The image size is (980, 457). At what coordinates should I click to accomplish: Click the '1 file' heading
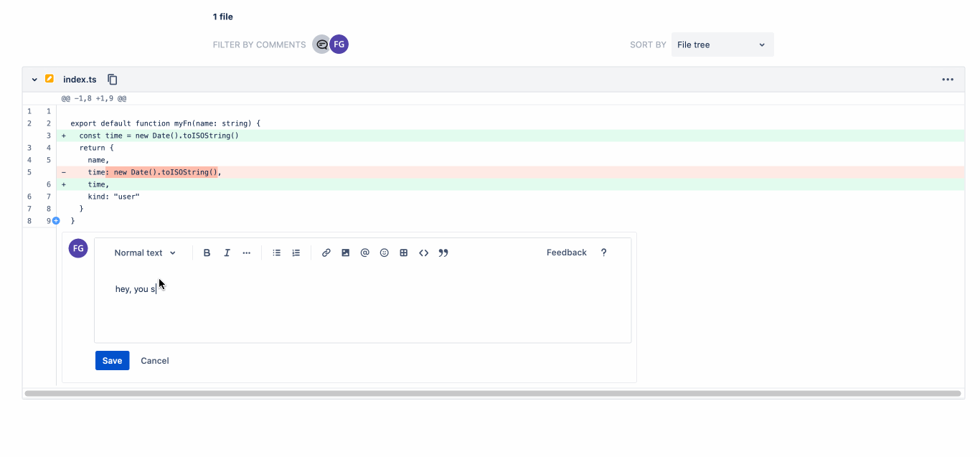pyautogui.click(x=223, y=17)
